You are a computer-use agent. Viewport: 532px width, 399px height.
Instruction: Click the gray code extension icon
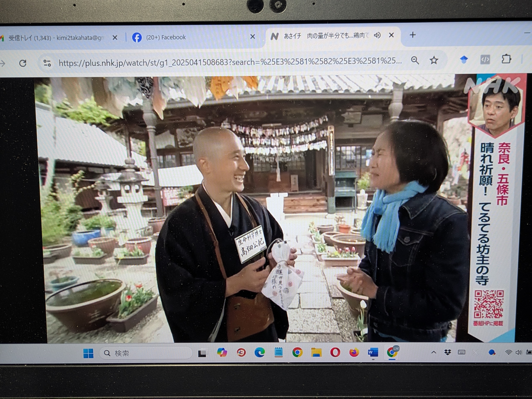[x=485, y=60]
